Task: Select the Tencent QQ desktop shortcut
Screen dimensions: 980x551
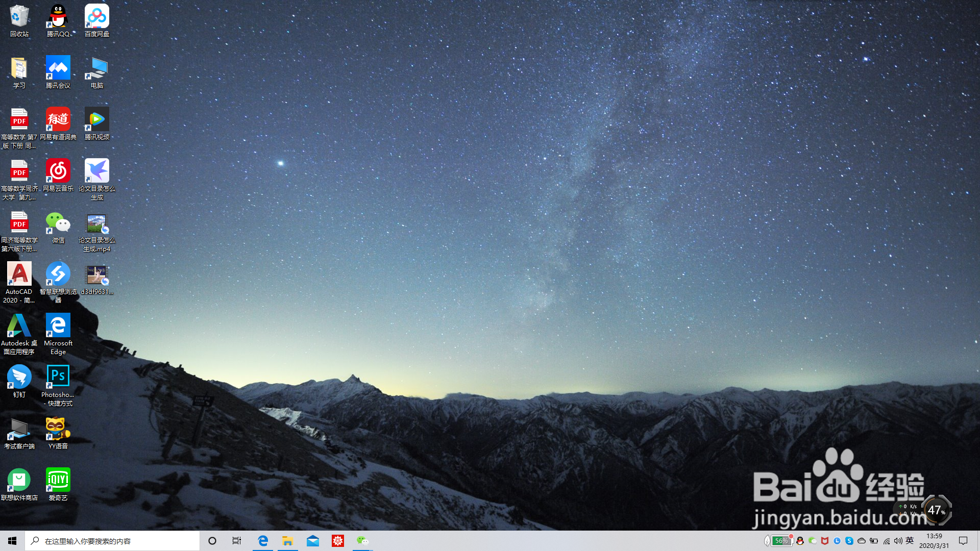Action: click(x=58, y=17)
